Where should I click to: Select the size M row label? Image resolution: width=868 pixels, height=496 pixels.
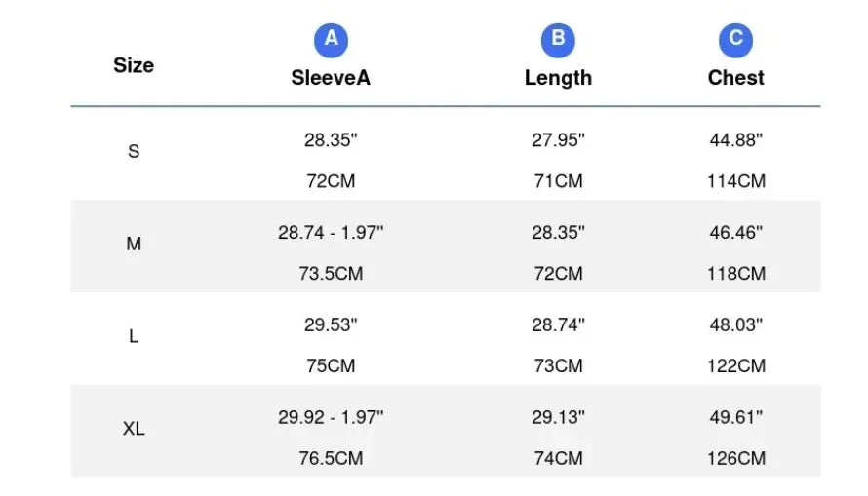pyautogui.click(x=134, y=244)
